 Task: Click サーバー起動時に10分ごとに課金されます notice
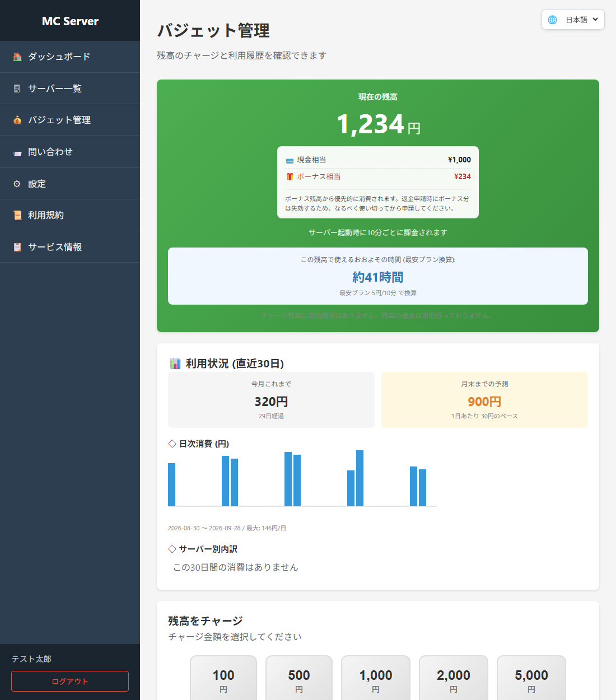pos(378,232)
